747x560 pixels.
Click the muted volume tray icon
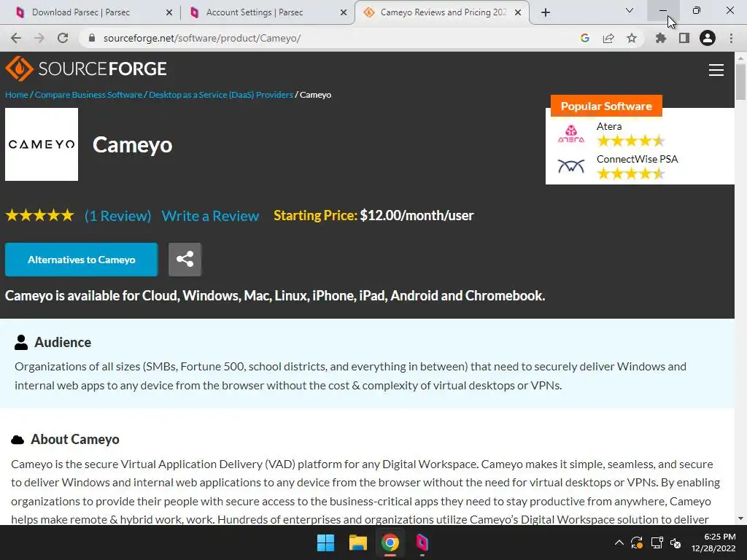(676, 542)
